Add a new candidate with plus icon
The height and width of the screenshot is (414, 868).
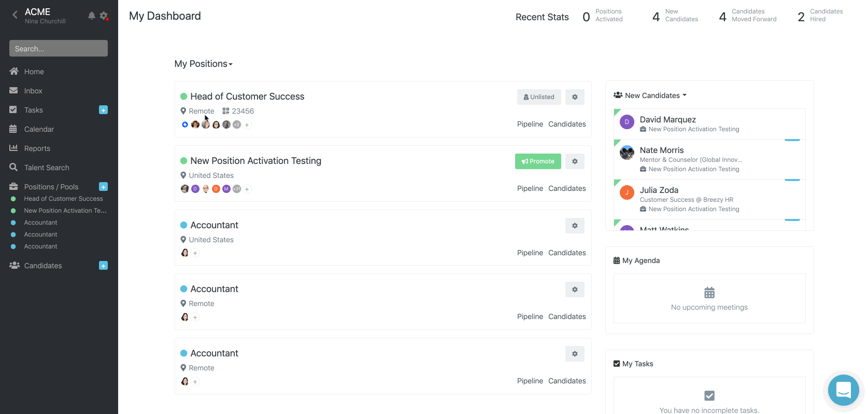[x=103, y=266]
